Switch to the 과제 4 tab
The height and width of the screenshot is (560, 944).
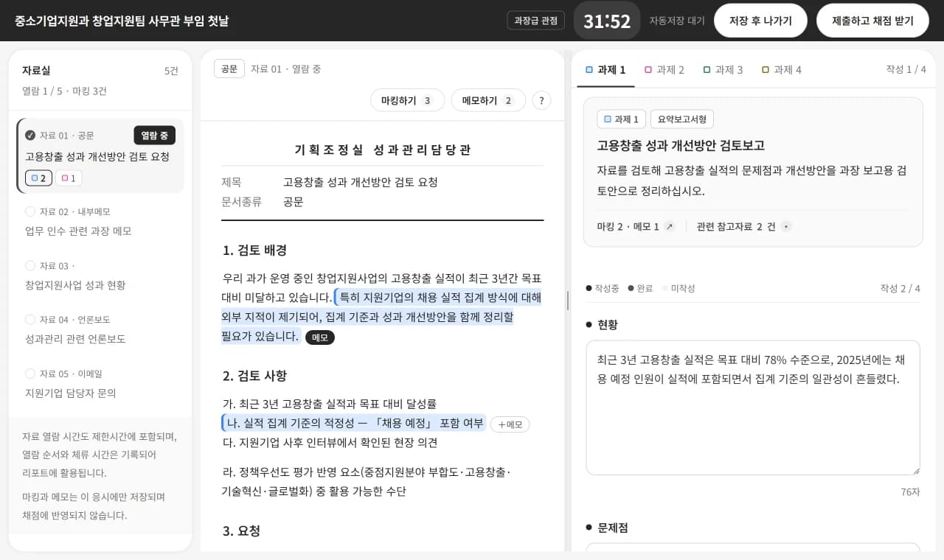(x=782, y=70)
